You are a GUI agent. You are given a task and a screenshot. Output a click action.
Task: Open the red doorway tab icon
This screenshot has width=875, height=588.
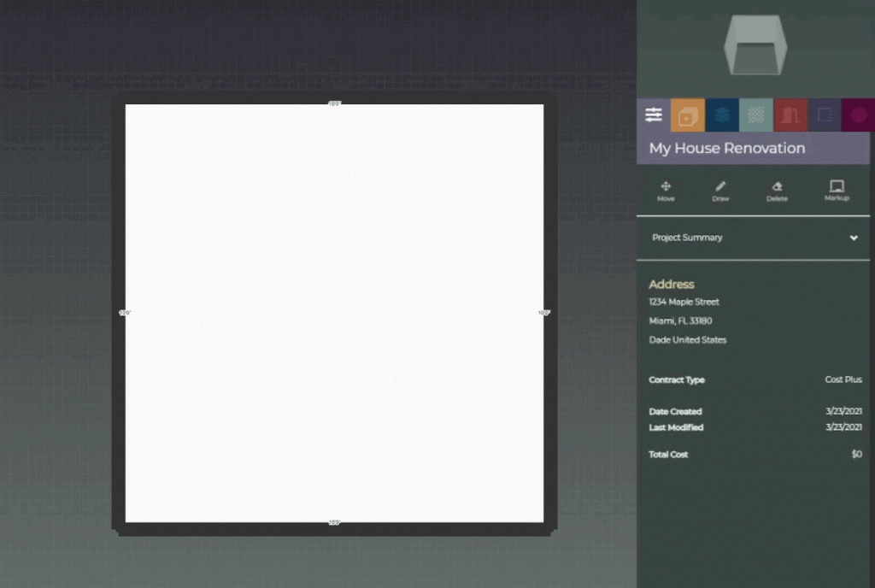(790, 115)
